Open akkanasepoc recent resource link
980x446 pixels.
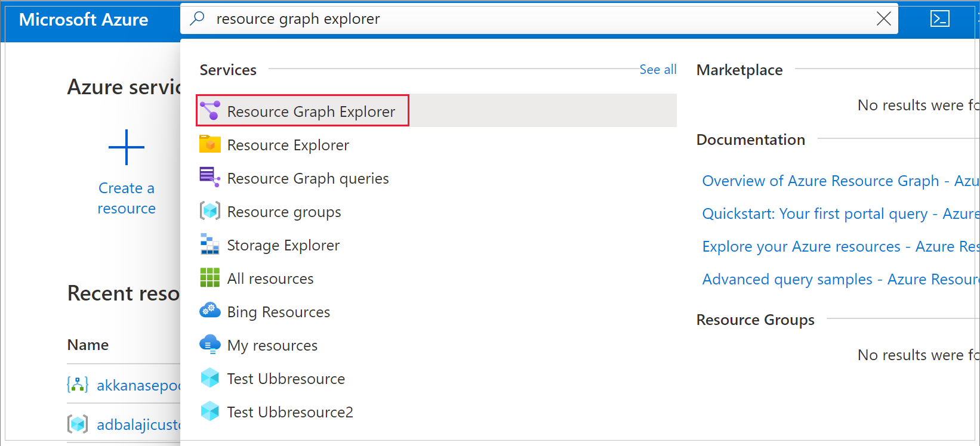click(x=138, y=385)
